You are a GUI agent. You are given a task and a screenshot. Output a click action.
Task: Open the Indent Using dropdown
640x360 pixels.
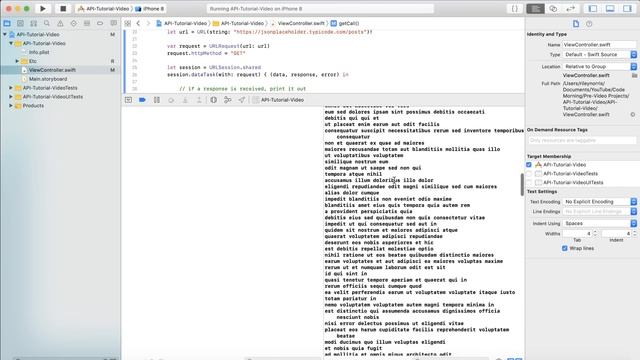tap(600, 224)
